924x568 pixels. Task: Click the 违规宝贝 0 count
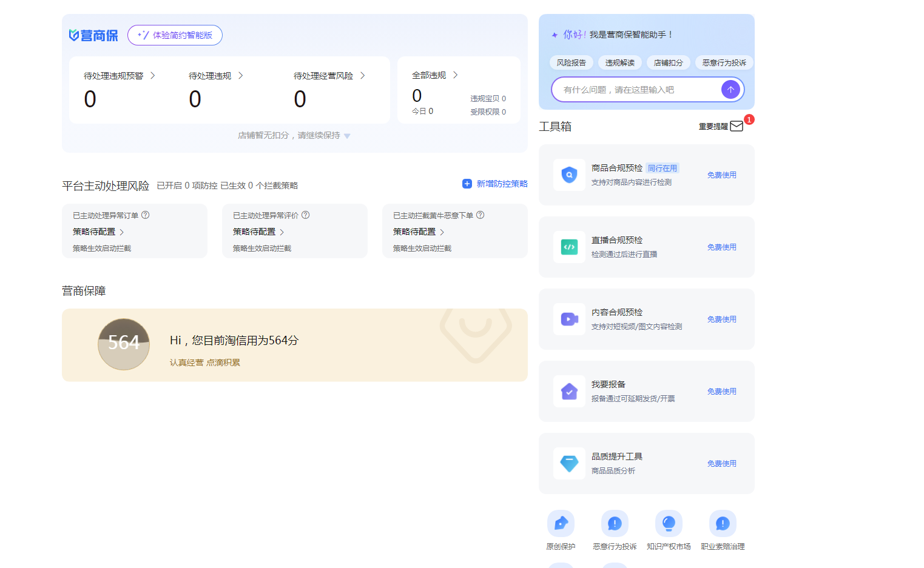pos(488,99)
